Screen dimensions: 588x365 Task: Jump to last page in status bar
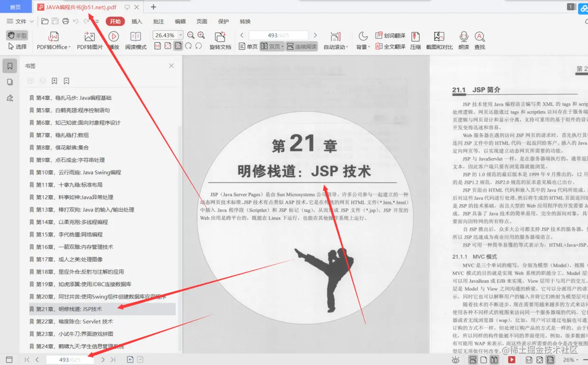coord(113,360)
